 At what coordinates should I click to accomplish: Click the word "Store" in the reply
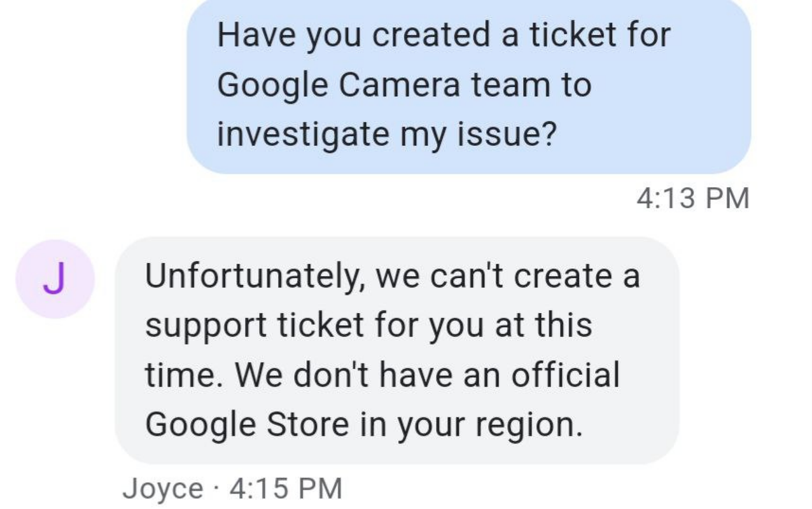pyautogui.click(x=307, y=424)
